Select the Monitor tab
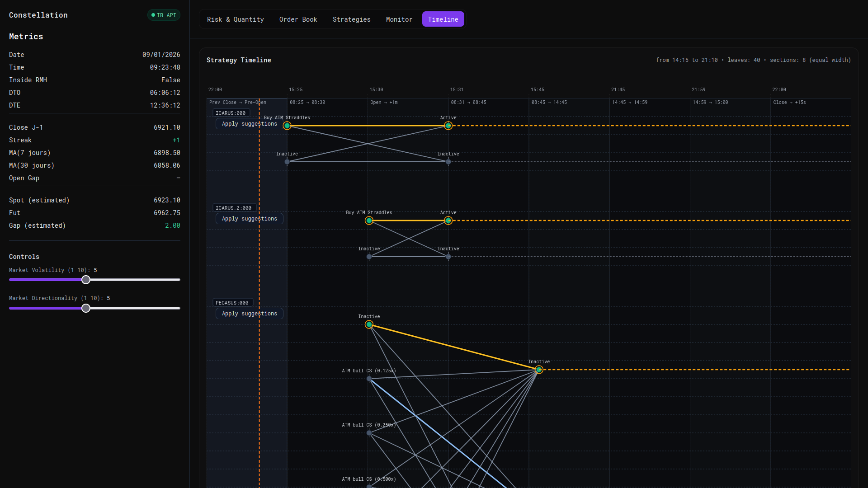The image size is (868, 488). click(x=399, y=19)
